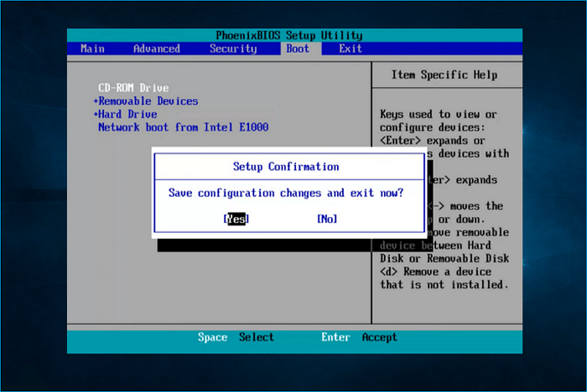The width and height of the screenshot is (587, 392).
Task: Expand the plus before Removable Devices
Action: click(x=96, y=101)
